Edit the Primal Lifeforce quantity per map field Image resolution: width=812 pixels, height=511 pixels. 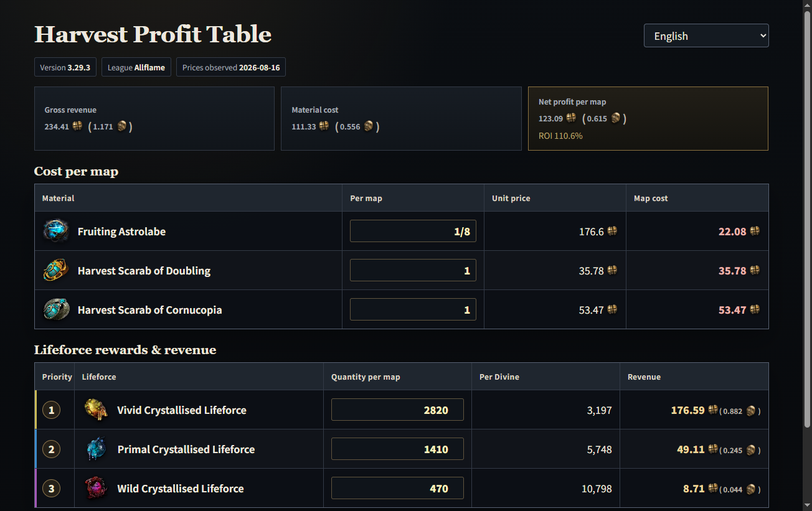pyautogui.click(x=397, y=449)
